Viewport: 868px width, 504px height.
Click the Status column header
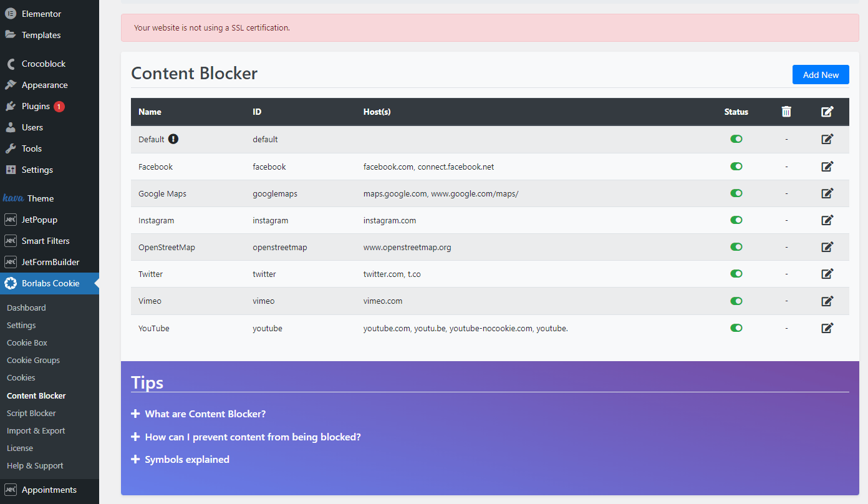point(736,112)
